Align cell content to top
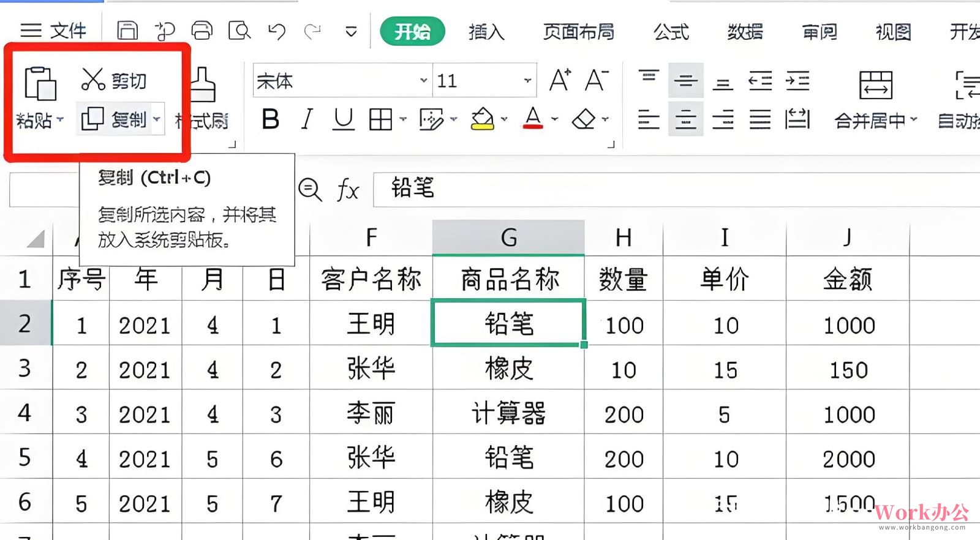Viewport: 980px width, 540px height. (648, 78)
